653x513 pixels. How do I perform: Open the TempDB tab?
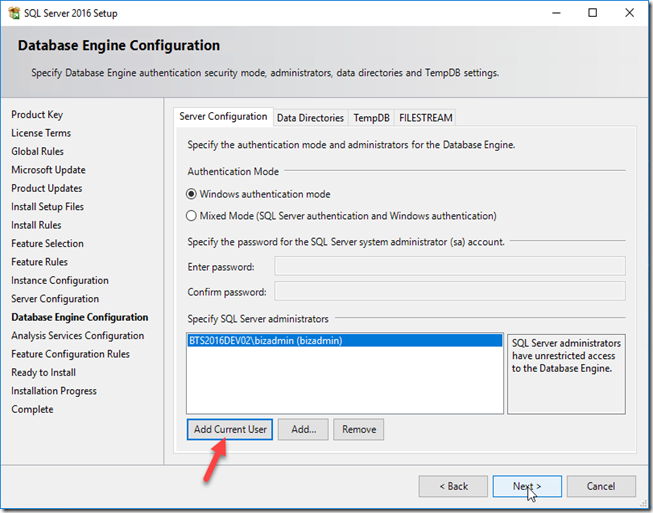[x=371, y=118]
